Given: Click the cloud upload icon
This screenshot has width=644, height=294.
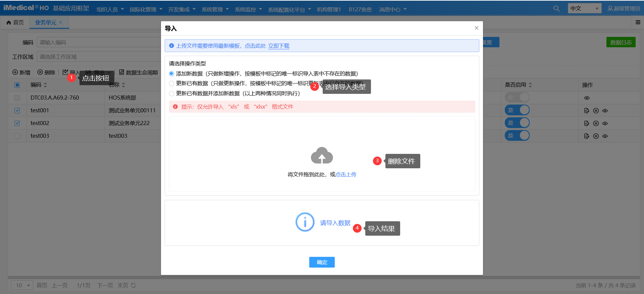Looking at the screenshot, I should [x=322, y=156].
